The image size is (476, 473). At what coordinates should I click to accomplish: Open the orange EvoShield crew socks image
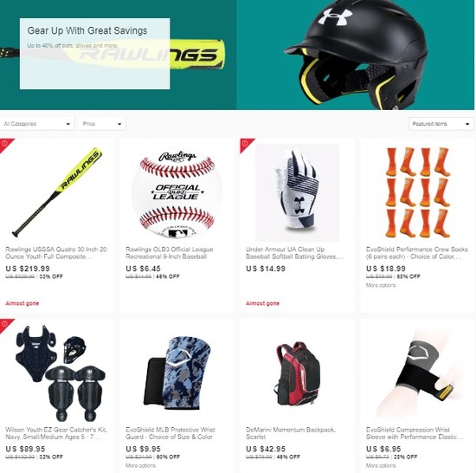tap(417, 192)
